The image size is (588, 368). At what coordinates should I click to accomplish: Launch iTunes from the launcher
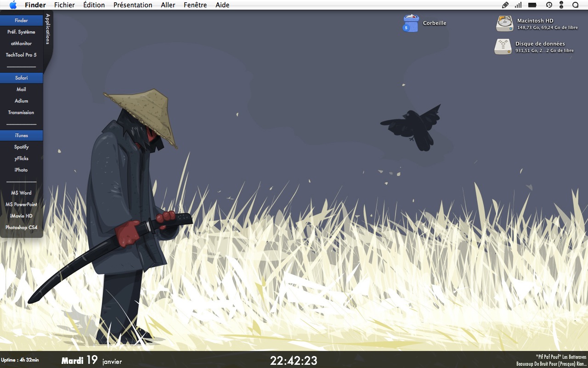click(x=22, y=135)
